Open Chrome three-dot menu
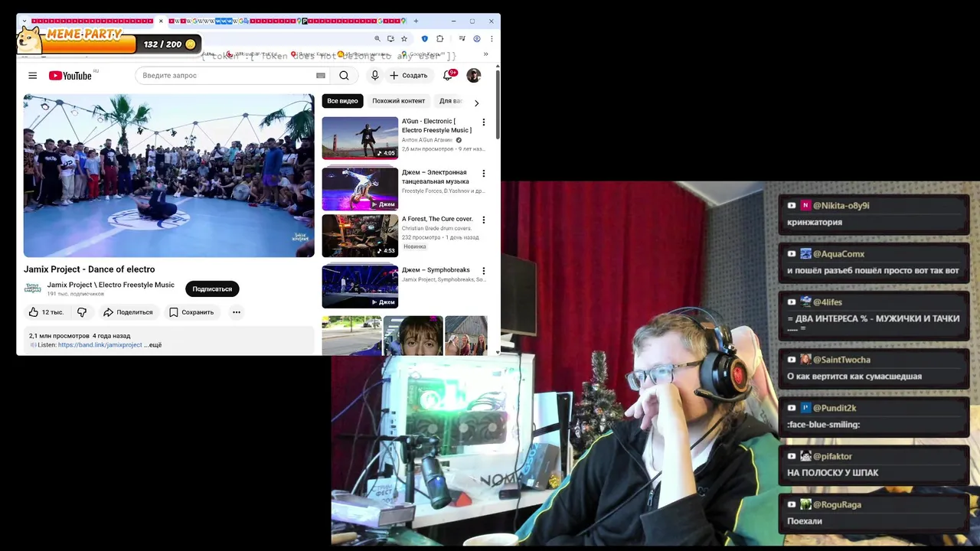 tap(491, 39)
